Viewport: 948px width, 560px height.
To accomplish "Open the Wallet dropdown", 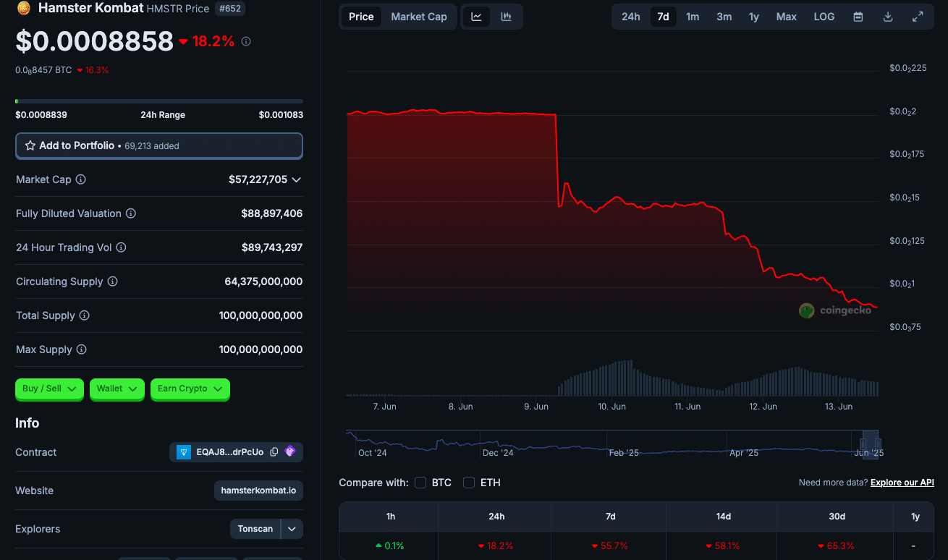I will pos(117,389).
